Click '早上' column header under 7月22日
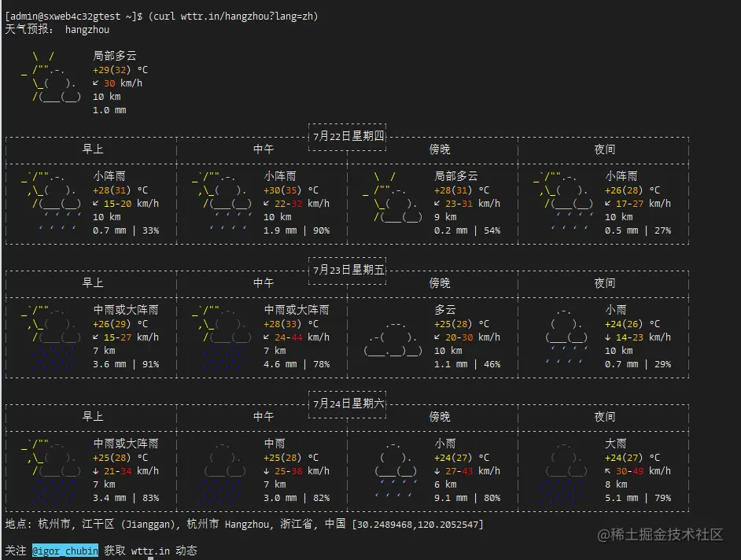The width and height of the screenshot is (741, 560). [x=93, y=149]
